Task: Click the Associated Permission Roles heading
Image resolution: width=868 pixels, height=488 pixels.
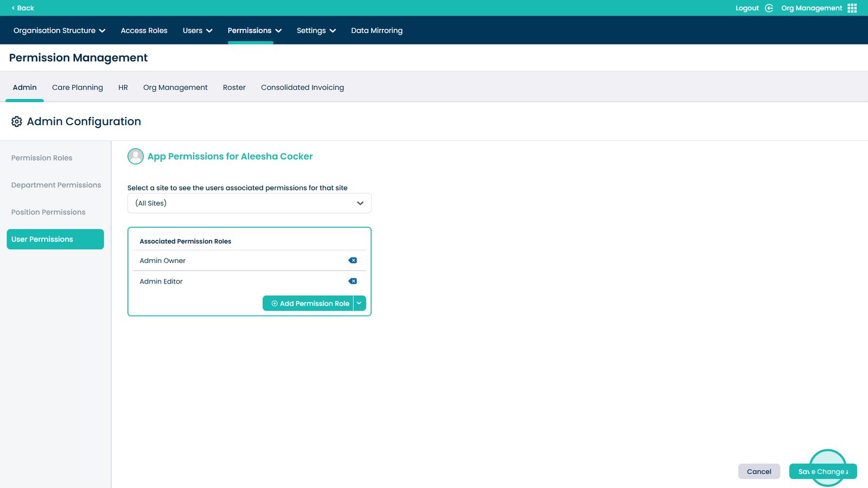Action: click(186, 241)
